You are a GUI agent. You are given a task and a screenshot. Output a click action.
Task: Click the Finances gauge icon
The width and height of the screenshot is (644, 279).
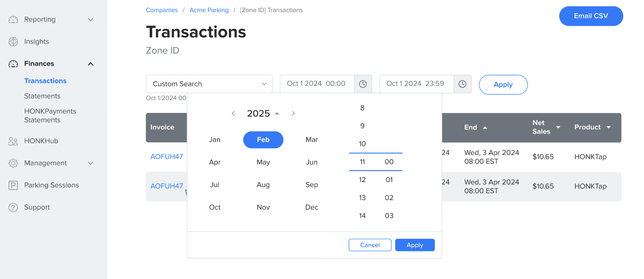point(13,64)
